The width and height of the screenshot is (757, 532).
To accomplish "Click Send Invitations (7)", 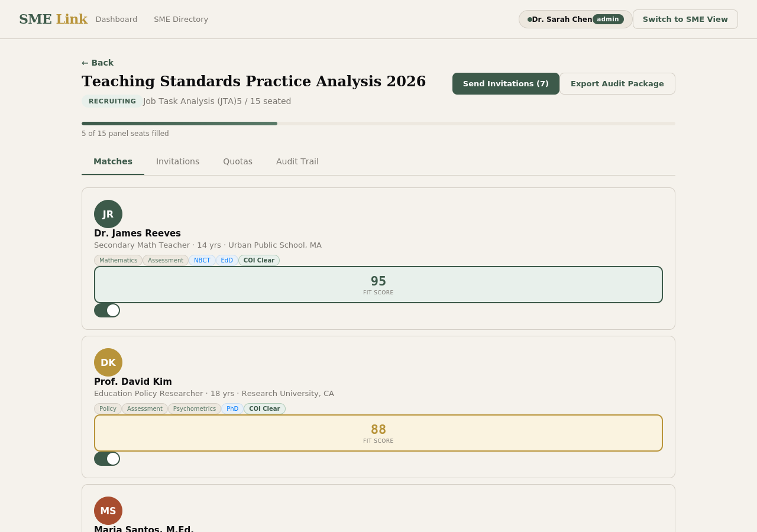I will pos(506,83).
